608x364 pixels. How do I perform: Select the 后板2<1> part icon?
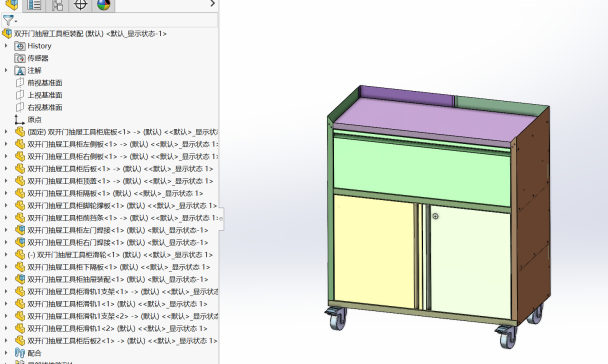coord(20,341)
